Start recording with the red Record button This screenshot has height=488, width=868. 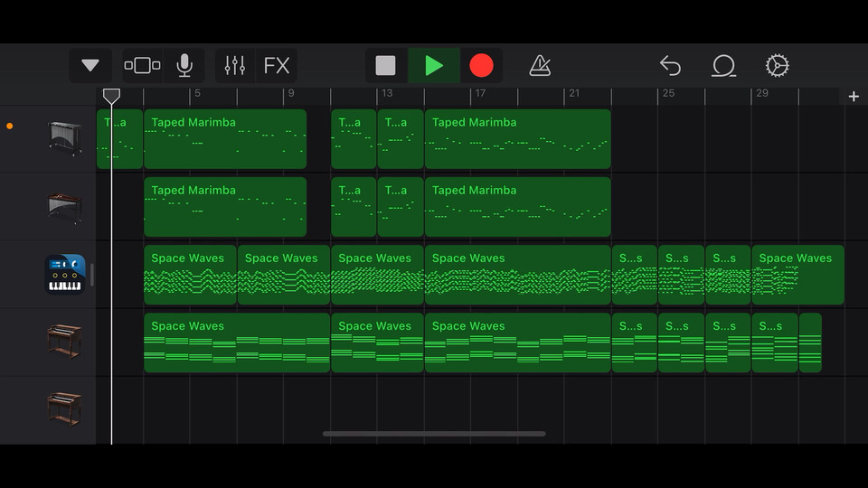(x=481, y=65)
